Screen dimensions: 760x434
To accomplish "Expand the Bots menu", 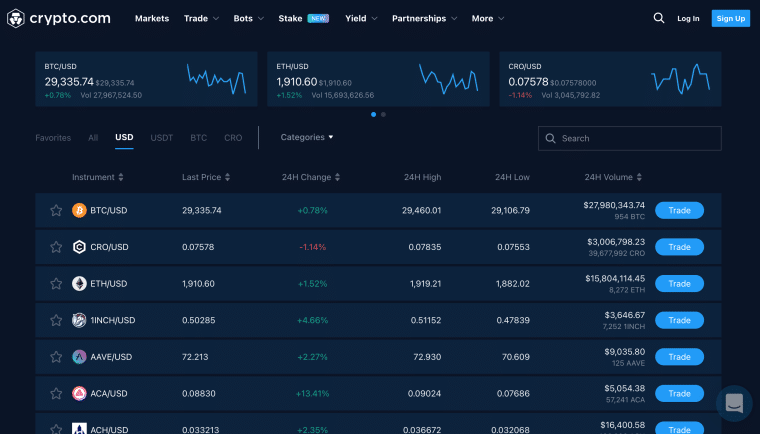I will pyautogui.click(x=249, y=18).
